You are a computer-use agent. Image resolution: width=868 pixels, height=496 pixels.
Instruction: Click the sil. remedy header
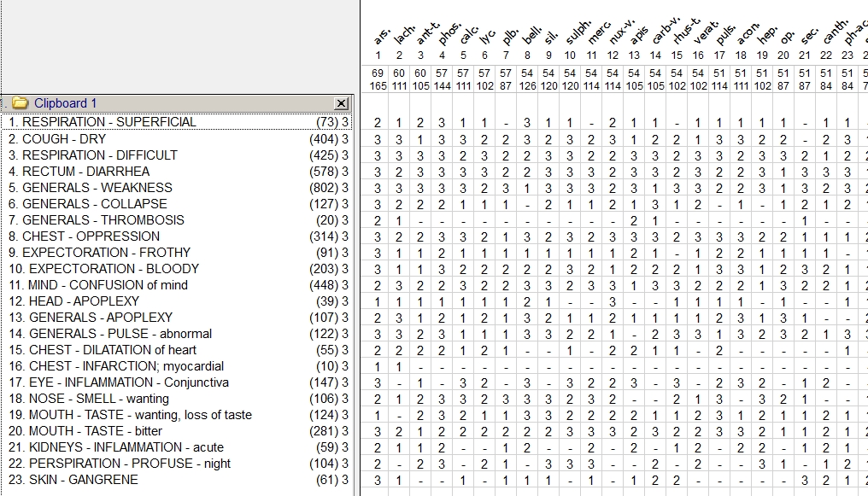click(551, 37)
